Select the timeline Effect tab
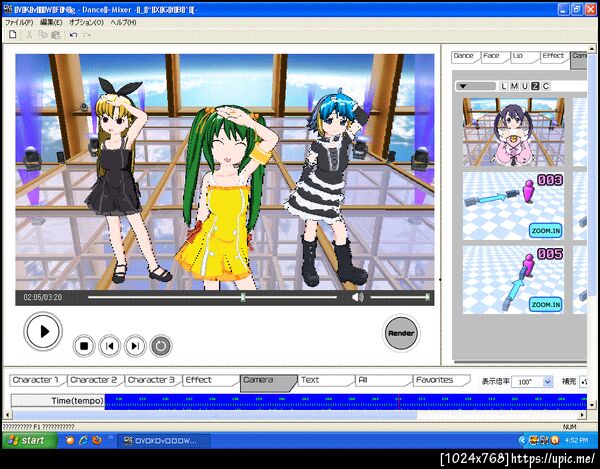600x469 pixels. tap(210, 380)
